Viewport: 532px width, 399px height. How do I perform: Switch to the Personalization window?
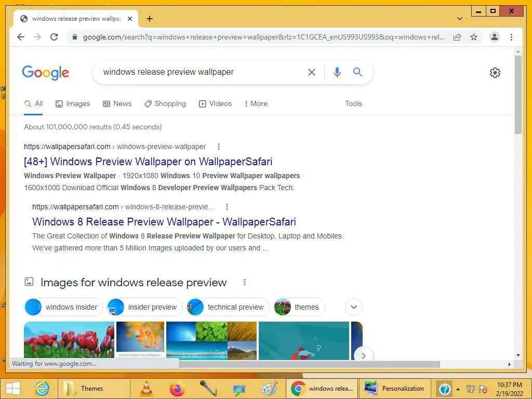click(395, 389)
